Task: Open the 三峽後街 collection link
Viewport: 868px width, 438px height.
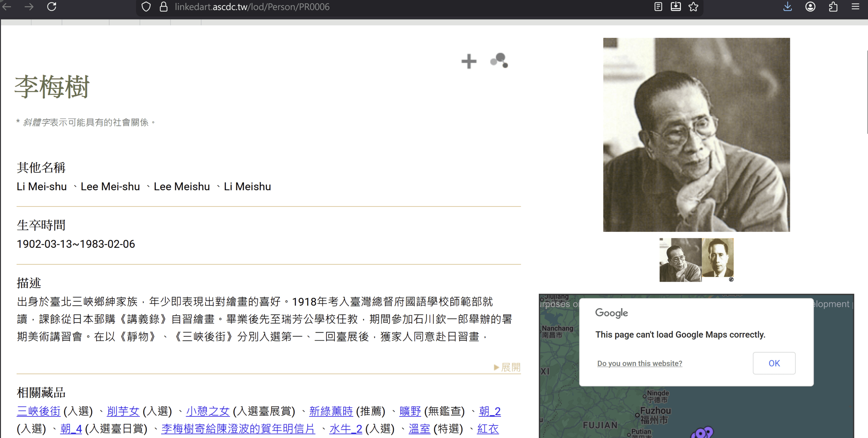Action: (39, 411)
